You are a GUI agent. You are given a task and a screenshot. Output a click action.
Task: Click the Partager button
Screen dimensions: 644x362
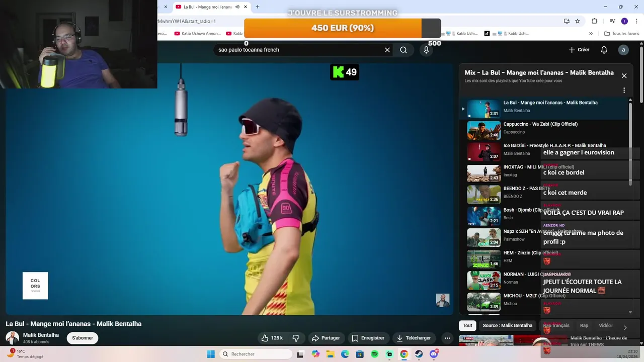325,338
